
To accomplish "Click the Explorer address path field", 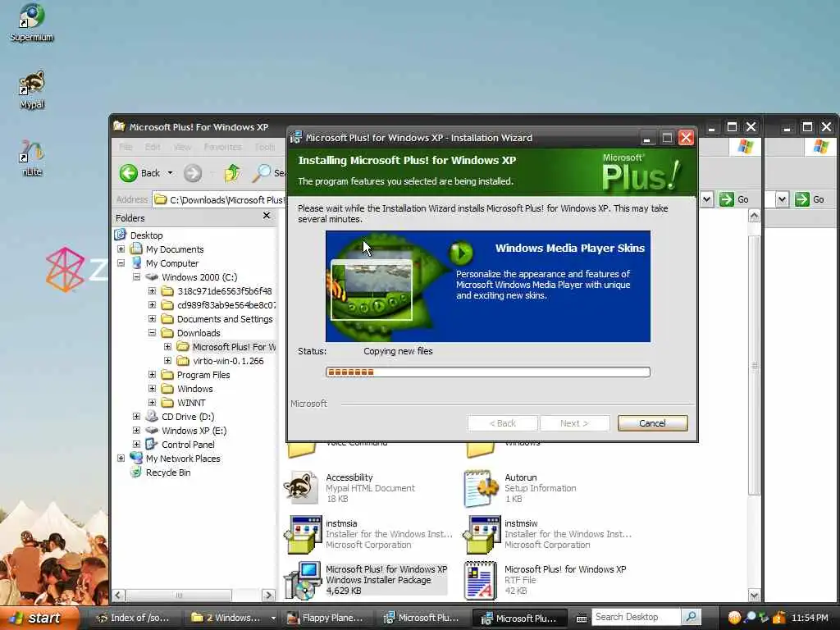I will pyautogui.click(x=220, y=199).
